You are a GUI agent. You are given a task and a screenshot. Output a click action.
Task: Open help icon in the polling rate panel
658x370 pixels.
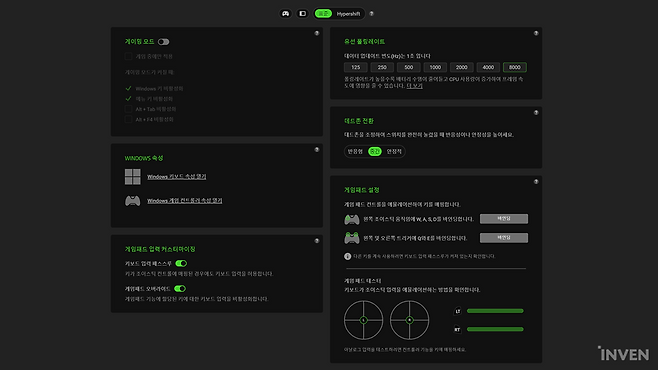pyautogui.click(x=536, y=33)
